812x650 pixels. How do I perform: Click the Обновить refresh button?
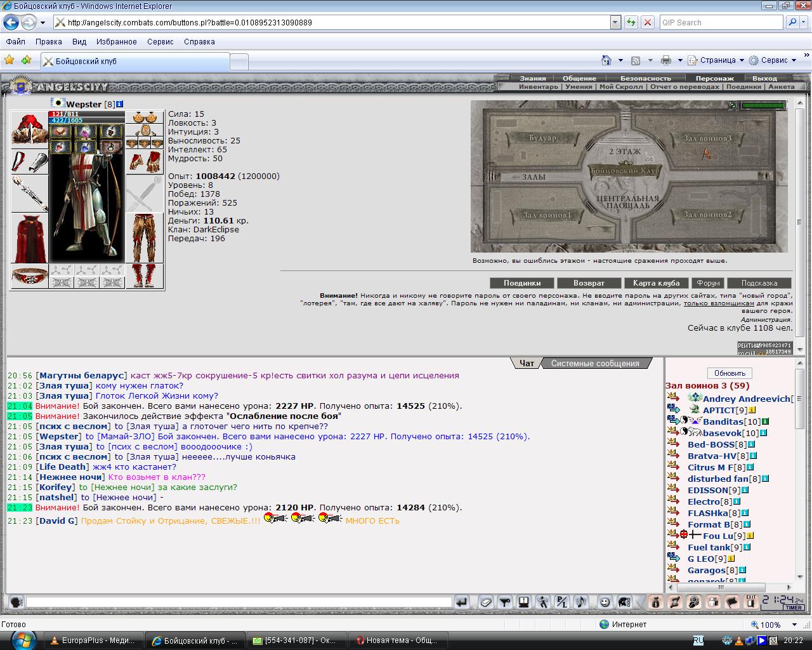[x=730, y=373]
